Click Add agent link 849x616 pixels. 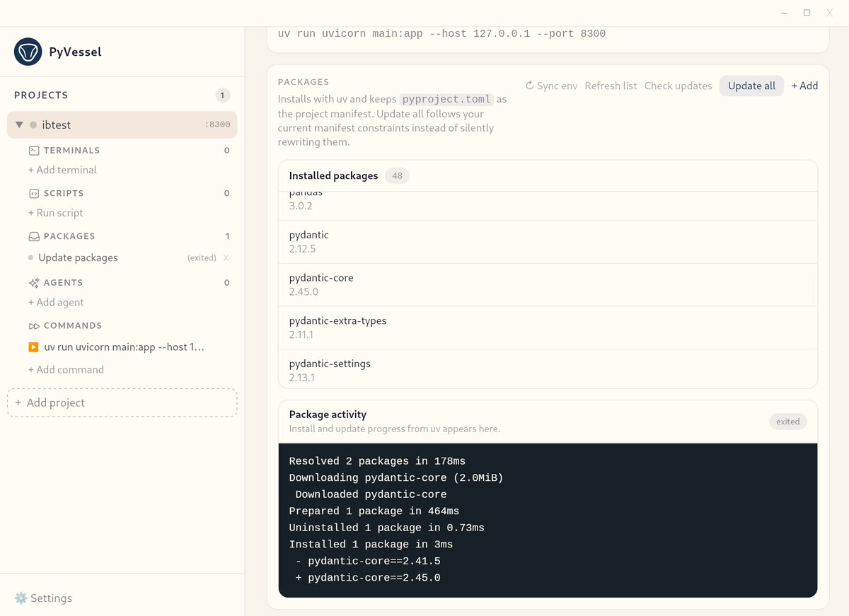[x=56, y=302]
